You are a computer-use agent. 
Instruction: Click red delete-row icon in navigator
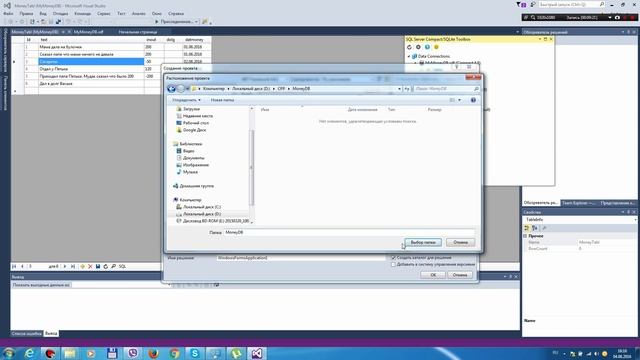click(90, 267)
